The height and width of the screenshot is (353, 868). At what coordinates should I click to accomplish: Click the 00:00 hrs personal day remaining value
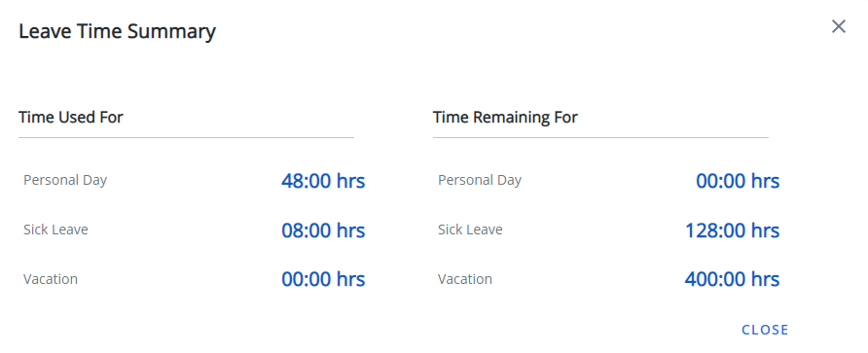click(x=738, y=181)
